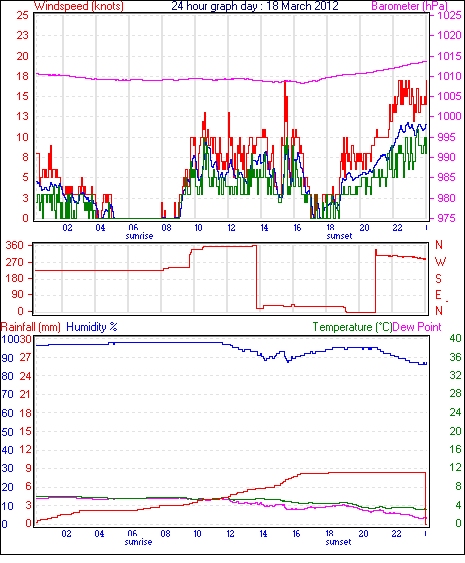Click the 22 hour tick on the bottom graph
Viewport: 465px width, 563px height.
coord(396,534)
